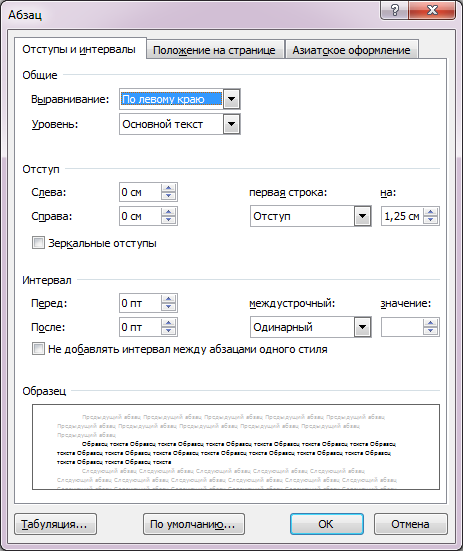The width and height of the screenshot is (463, 551).
Task: Enable Не добавлять интервал между абзацами checkbox
Action: click(x=38, y=349)
